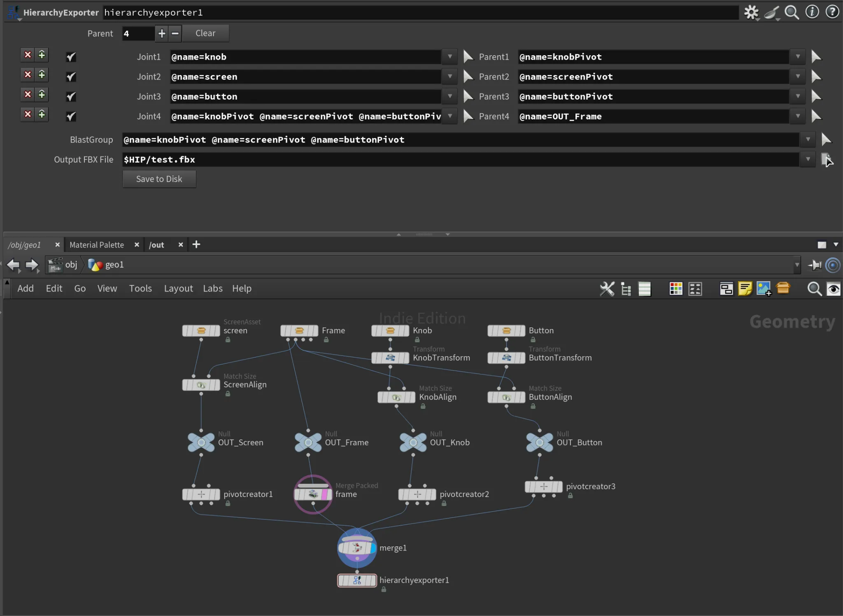Switch to the Material Palette tab
Screen dimensions: 843x616
tap(97, 245)
